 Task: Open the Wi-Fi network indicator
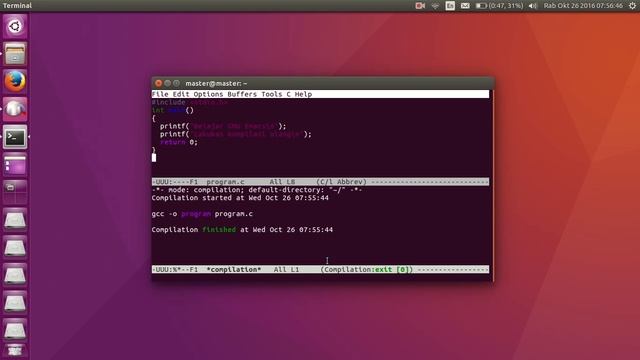(435, 6)
